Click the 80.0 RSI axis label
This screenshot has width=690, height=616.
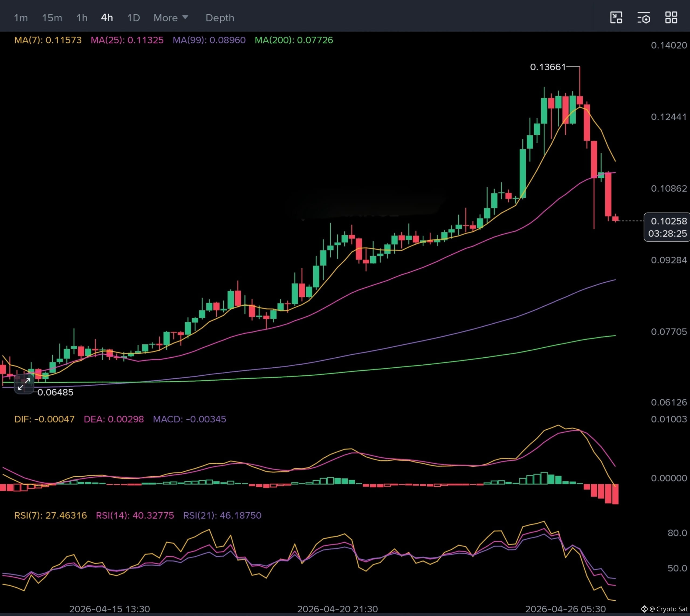(x=677, y=533)
